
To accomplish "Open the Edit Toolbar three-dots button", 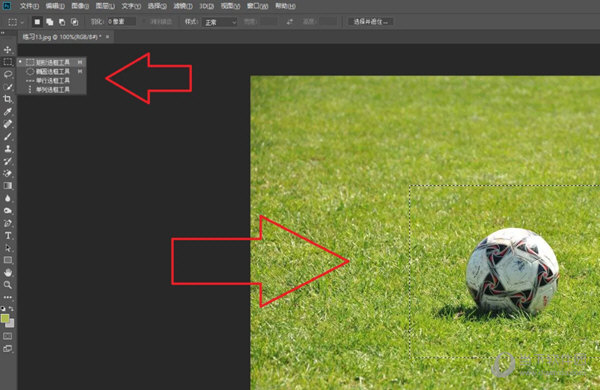I will 8,297.
